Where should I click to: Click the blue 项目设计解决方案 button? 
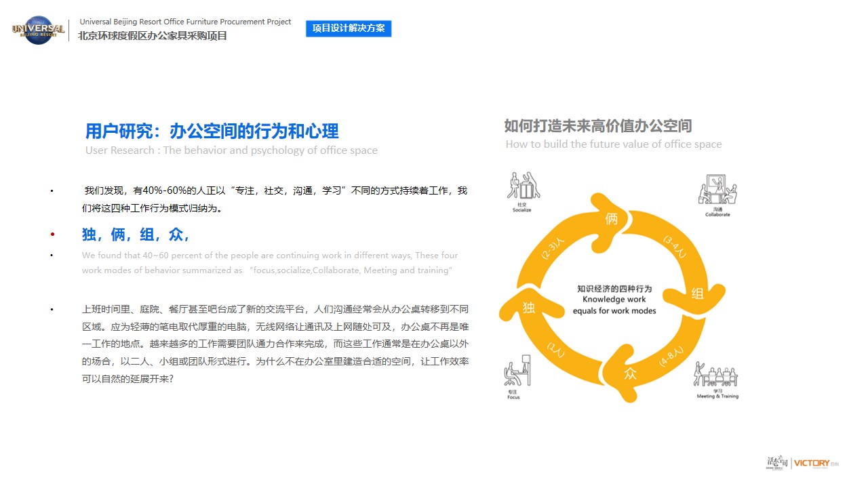(349, 28)
